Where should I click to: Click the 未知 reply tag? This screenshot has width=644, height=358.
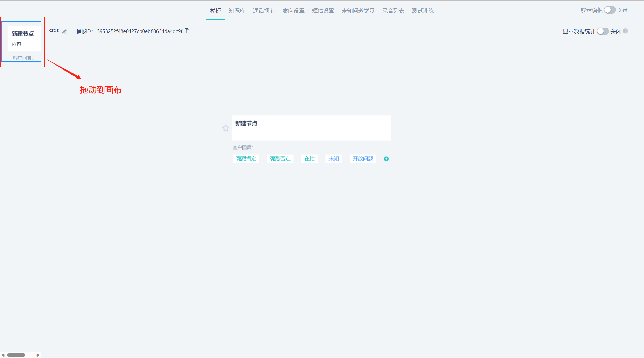[x=333, y=159]
